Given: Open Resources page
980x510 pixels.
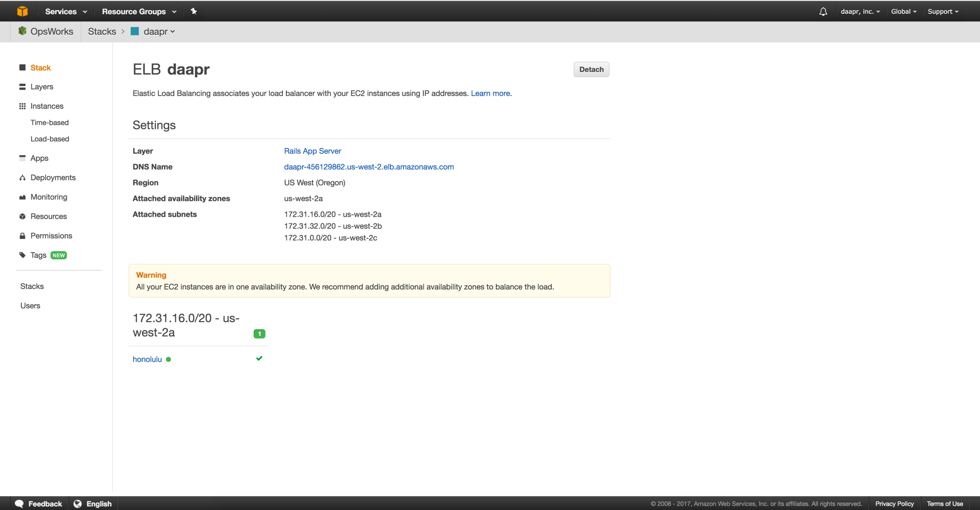Looking at the screenshot, I should 49,216.
